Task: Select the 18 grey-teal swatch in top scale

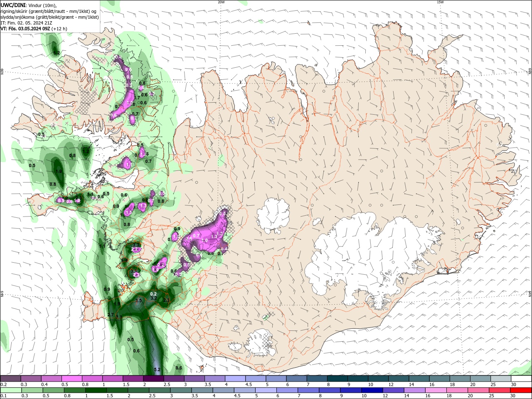Action: pos(461,379)
